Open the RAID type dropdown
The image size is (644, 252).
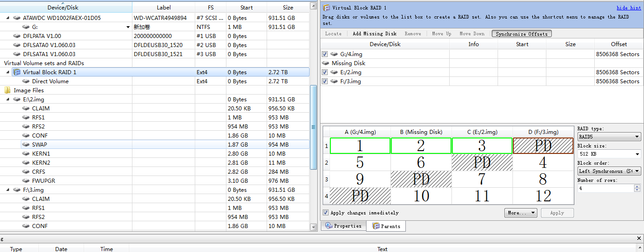609,137
